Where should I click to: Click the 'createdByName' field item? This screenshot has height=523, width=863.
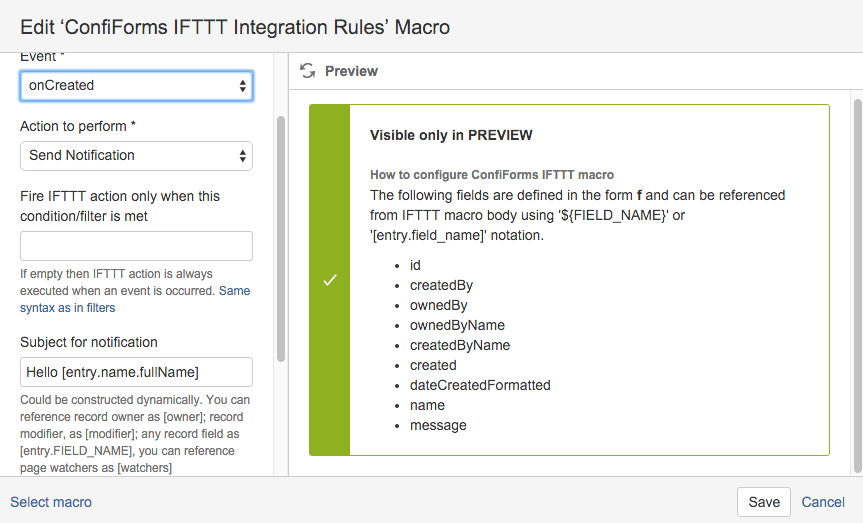[x=460, y=345]
